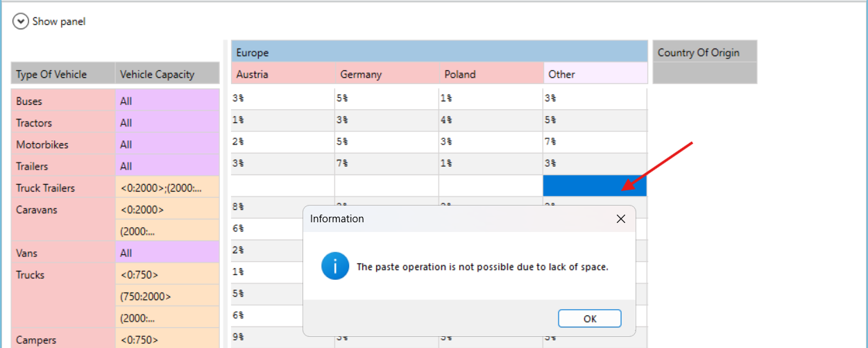868x348 pixels.
Task: Click the Buses Other cell 3%
Action: (x=595, y=99)
